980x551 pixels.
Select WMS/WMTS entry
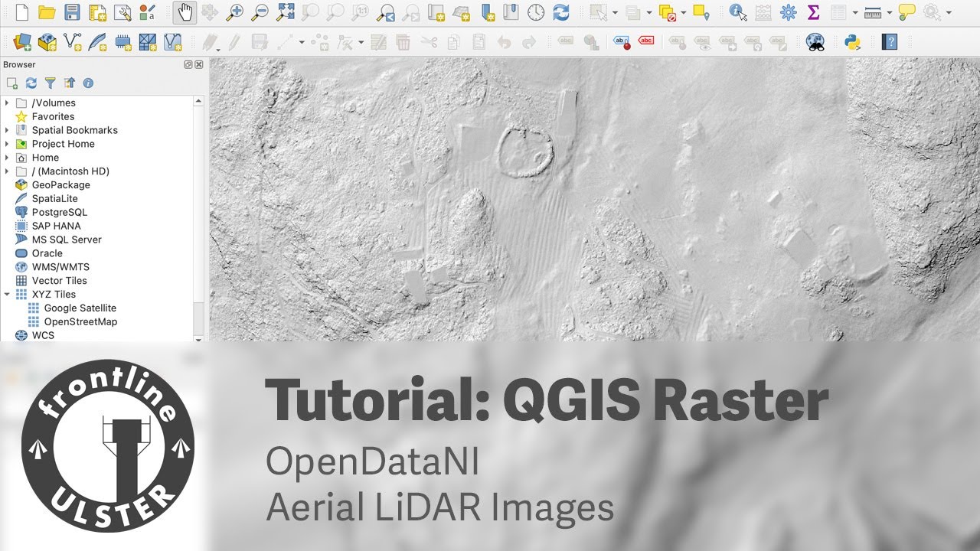pyautogui.click(x=60, y=267)
